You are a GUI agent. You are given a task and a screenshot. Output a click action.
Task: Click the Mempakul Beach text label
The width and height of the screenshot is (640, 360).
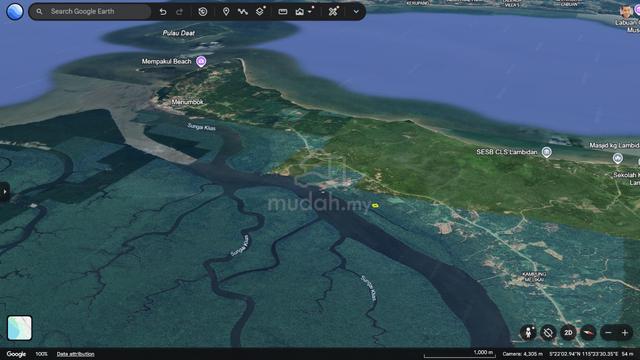[167, 61]
